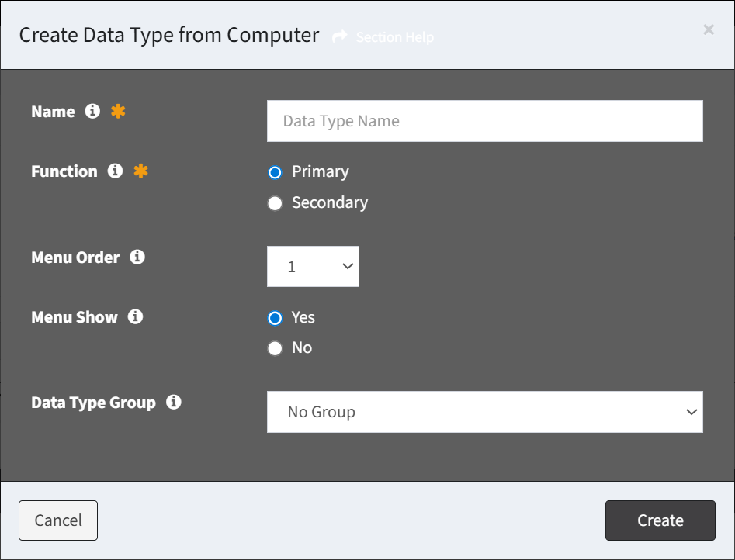
Task: Click the orange asterisk next to Name
Action: pyautogui.click(x=118, y=111)
